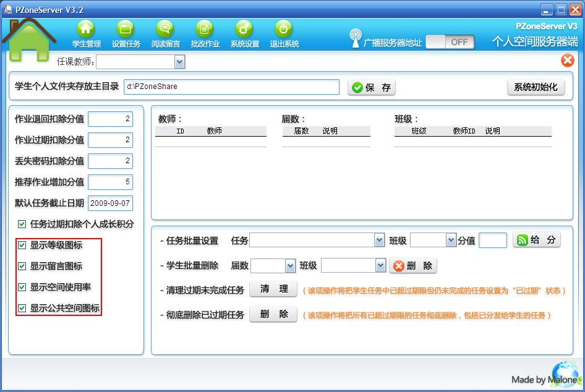Open the 任务 dropdown in 任务批量设置
Image resolution: width=585 pixels, height=392 pixels.
pyautogui.click(x=379, y=241)
